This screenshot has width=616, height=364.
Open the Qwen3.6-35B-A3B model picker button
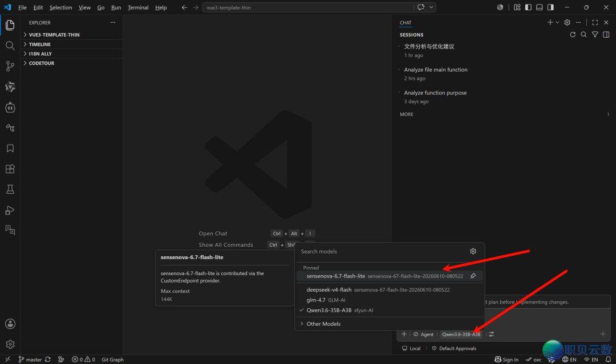461,334
